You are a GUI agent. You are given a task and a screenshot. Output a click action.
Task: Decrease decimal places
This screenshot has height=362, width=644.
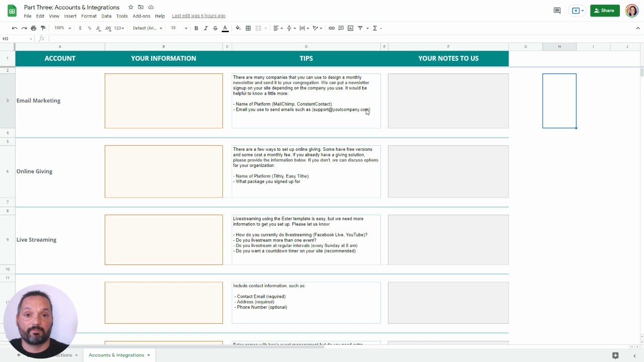pyautogui.click(x=99, y=28)
